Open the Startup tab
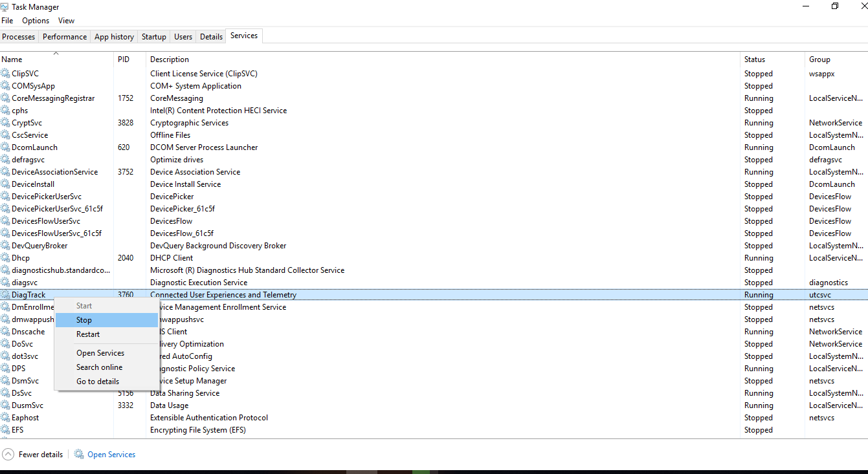 (x=154, y=37)
